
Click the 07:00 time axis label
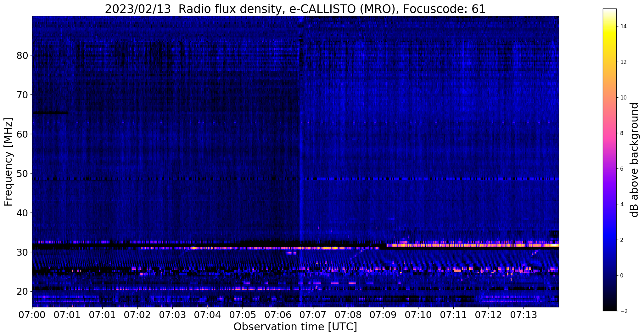tap(32, 315)
